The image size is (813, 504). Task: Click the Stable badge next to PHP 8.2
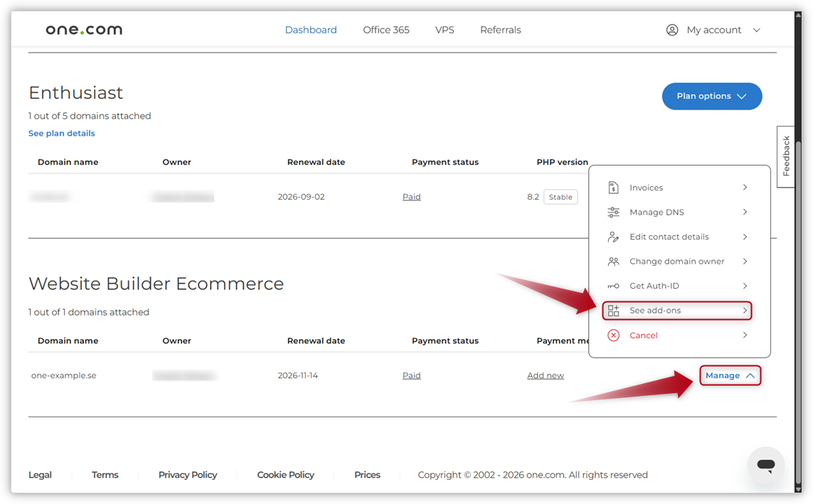coord(560,197)
